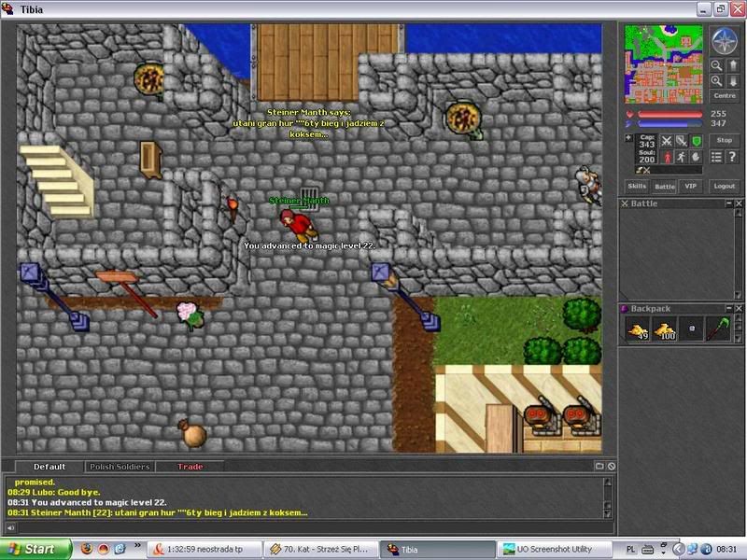Image resolution: width=747 pixels, height=560 pixels.
Task: Select balanced fighting mode sword and shield
Action: 682,141
